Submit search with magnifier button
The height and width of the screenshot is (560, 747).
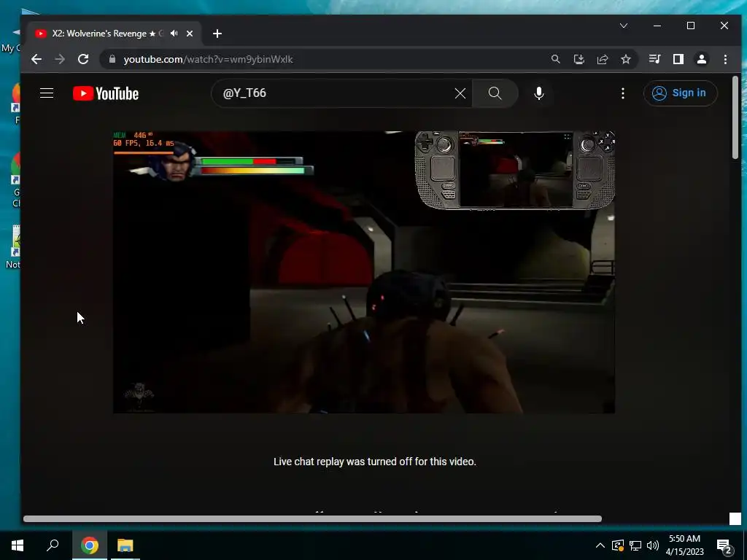(x=495, y=93)
